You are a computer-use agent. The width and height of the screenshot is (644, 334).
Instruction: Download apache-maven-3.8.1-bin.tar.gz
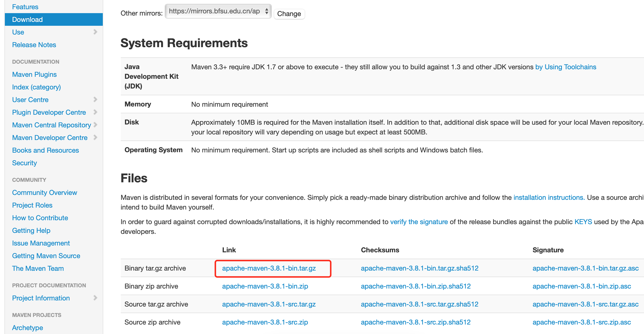coord(269,268)
